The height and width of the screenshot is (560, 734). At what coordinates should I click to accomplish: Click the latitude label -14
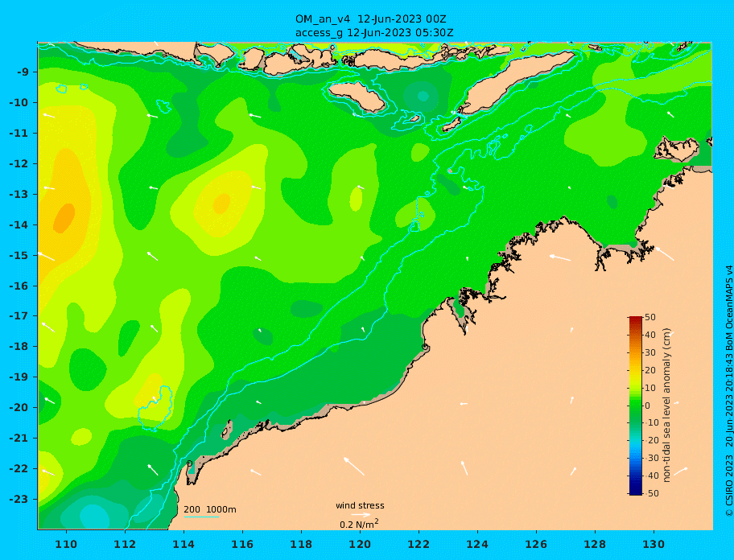(19, 224)
